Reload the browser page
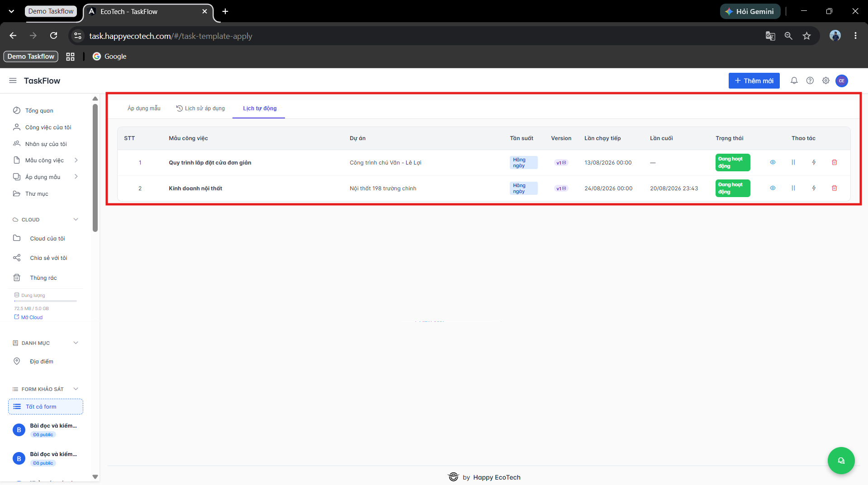Viewport: 868px width, 485px height. 53,36
